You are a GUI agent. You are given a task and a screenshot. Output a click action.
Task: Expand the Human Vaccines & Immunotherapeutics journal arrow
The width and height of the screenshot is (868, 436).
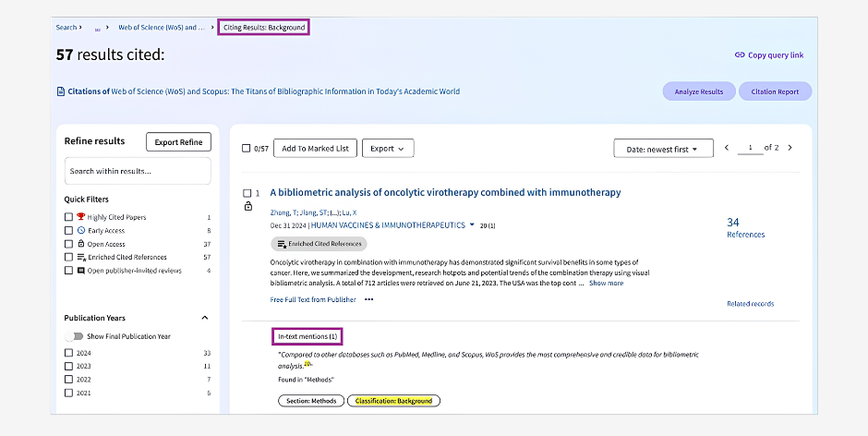click(472, 224)
